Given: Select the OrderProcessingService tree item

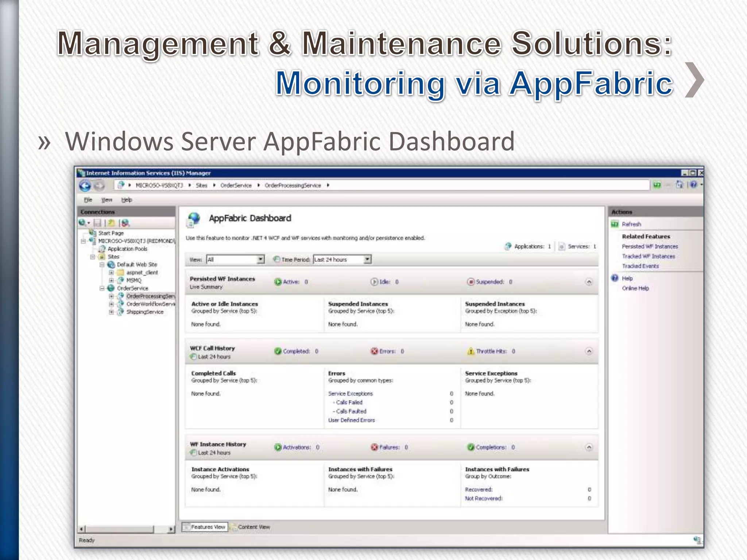Looking at the screenshot, I should 151,296.
